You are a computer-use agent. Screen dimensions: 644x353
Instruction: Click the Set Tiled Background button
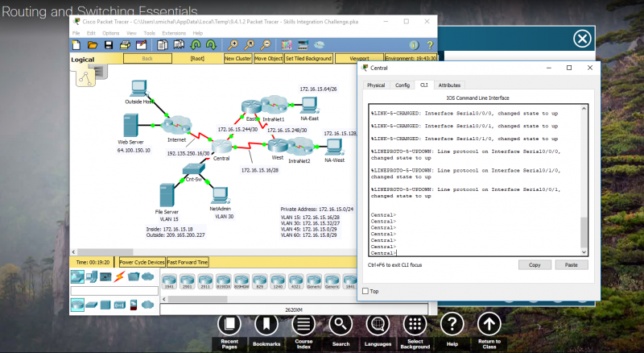coord(308,58)
